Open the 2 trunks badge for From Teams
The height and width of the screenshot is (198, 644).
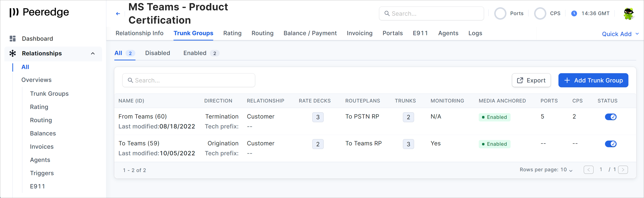point(408,117)
